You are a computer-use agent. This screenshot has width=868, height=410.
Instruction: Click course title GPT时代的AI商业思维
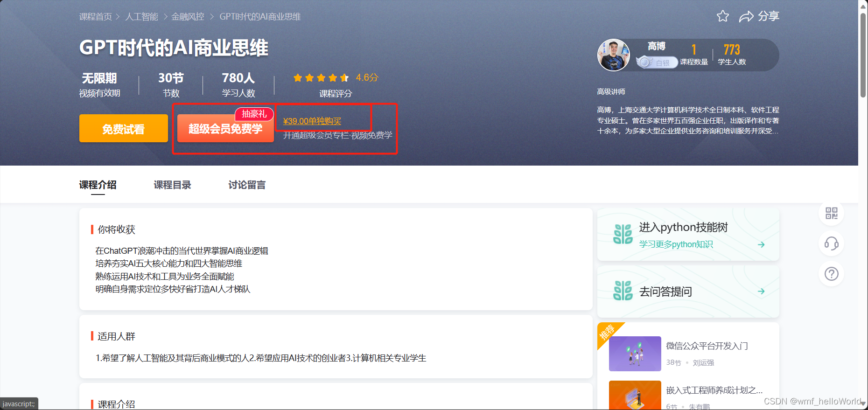click(x=174, y=48)
